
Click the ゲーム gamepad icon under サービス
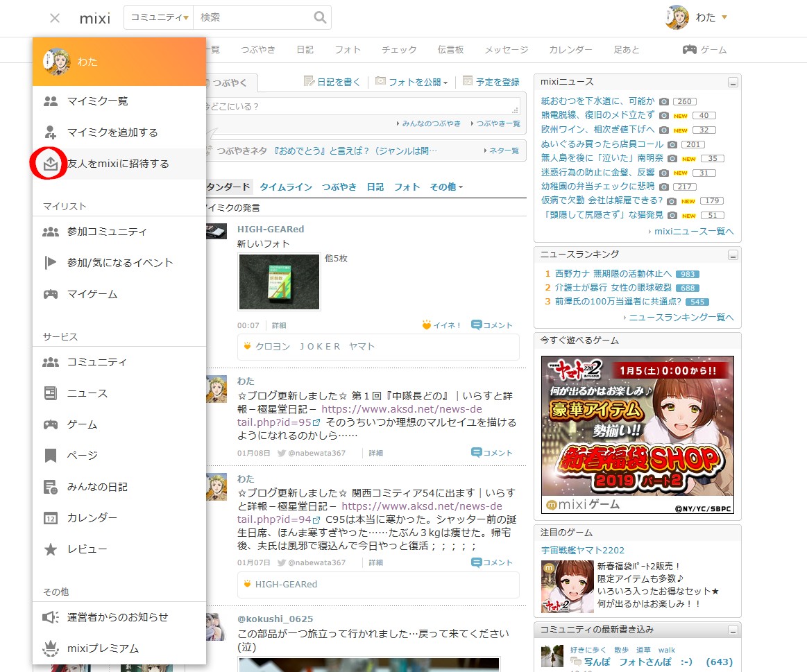[x=51, y=424]
